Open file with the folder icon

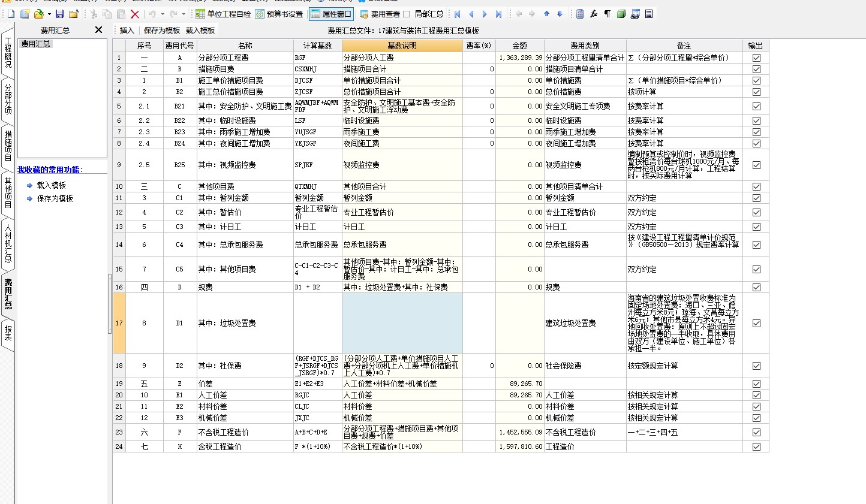(x=39, y=14)
